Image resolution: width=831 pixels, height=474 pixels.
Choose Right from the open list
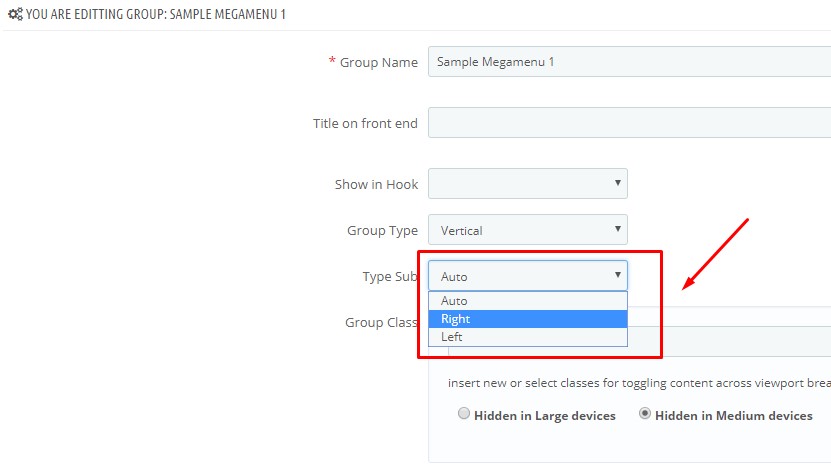point(528,319)
